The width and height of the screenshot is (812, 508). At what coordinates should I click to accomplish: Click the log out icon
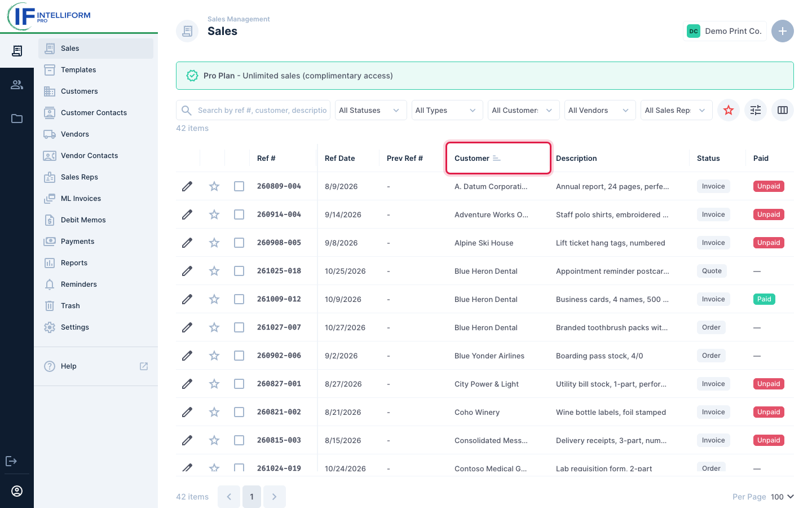[x=11, y=461]
